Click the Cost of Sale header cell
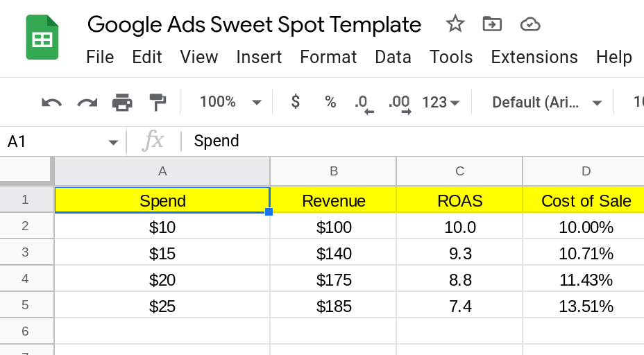 (x=584, y=200)
